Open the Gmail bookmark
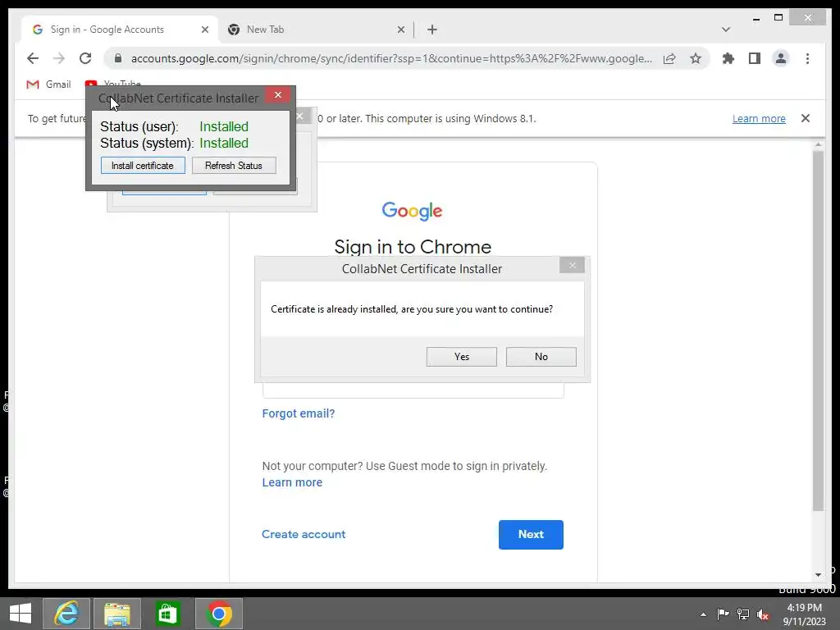840x630 pixels. (48, 84)
